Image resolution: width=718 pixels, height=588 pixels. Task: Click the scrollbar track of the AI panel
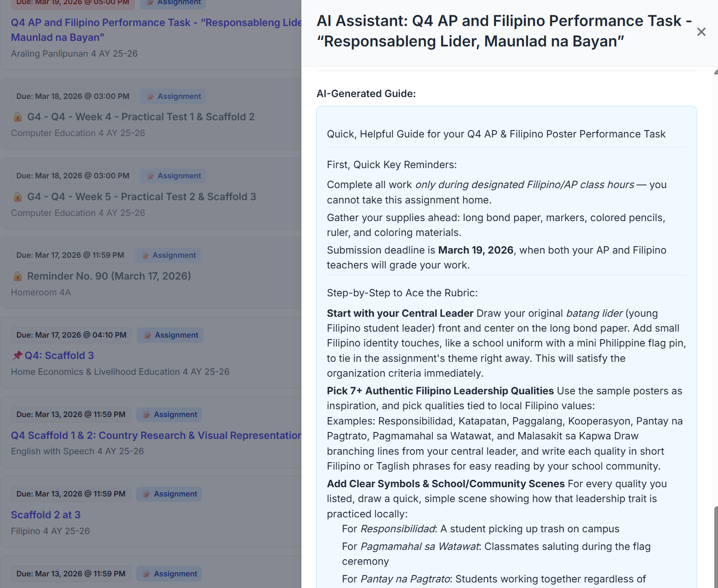click(x=715, y=279)
